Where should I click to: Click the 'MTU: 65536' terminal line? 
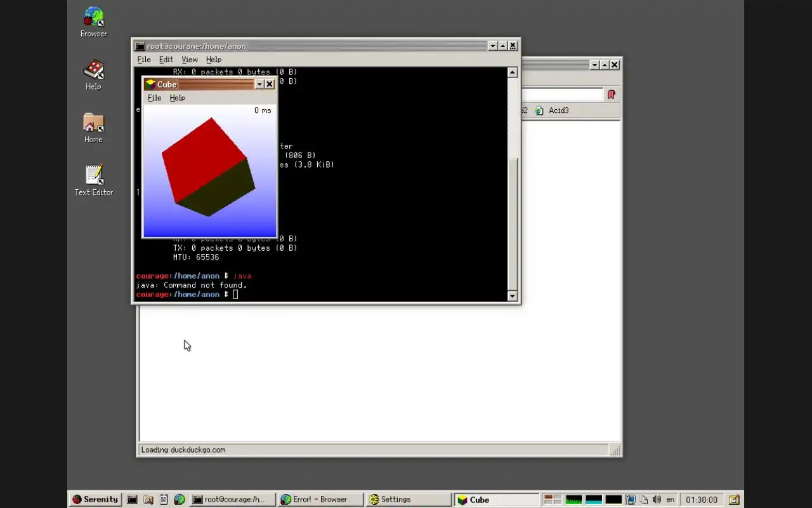(196, 257)
